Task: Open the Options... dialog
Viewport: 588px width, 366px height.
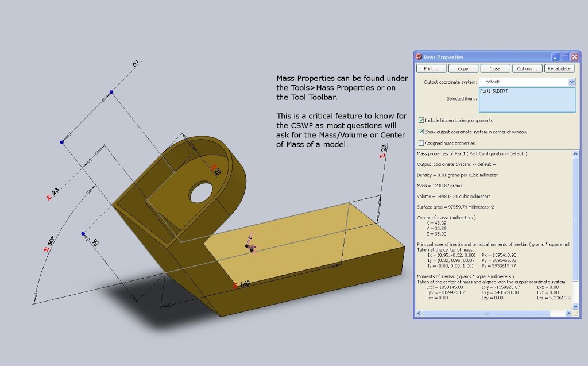Action: coord(527,69)
